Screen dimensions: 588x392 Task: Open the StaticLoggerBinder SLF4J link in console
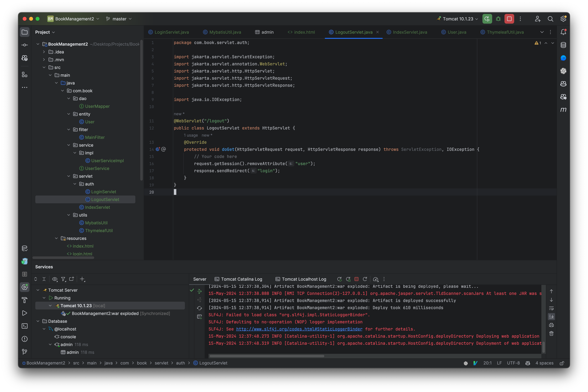[x=299, y=329]
